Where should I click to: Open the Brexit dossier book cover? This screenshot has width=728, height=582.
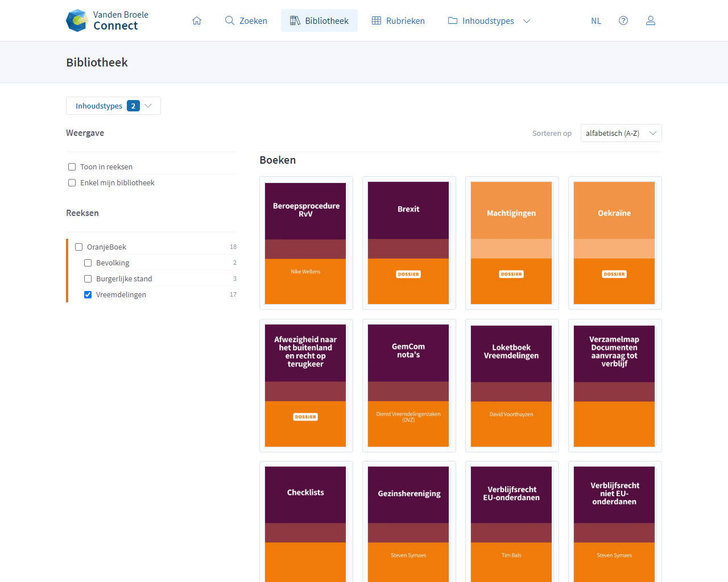point(408,243)
